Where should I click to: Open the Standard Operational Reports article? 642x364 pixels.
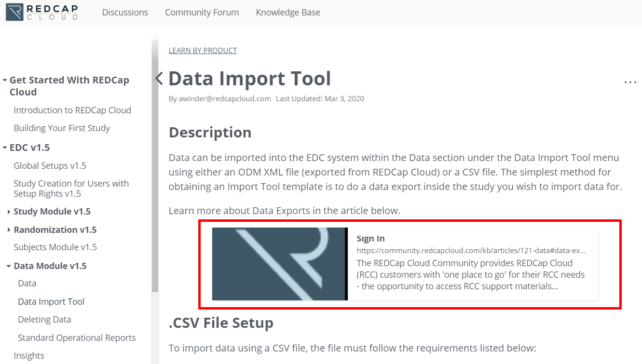pyautogui.click(x=77, y=338)
